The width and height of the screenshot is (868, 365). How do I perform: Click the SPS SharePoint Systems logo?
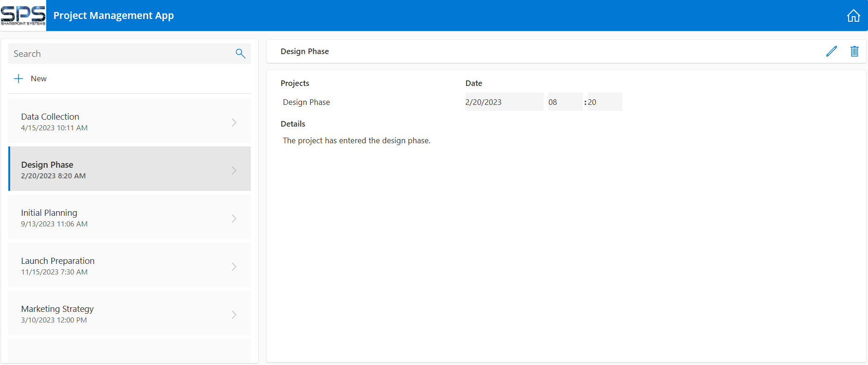coord(23,16)
